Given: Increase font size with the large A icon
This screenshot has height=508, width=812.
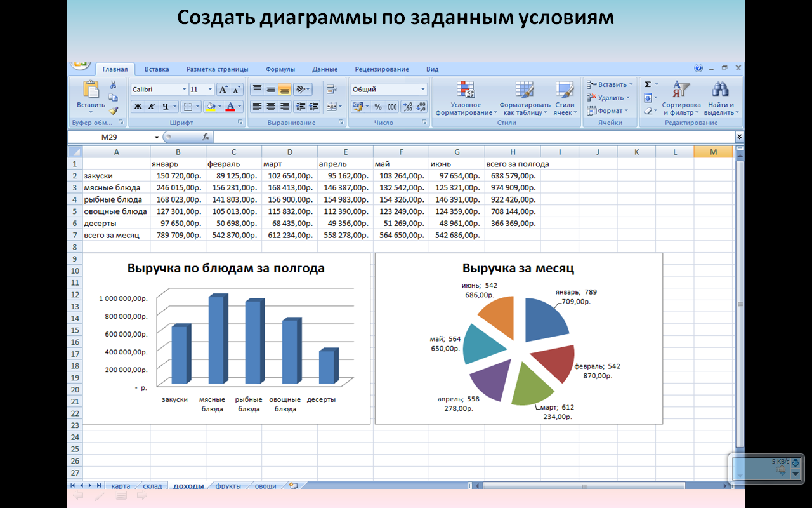Looking at the screenshot, I should pyautogui.click(x=223, y=90).
